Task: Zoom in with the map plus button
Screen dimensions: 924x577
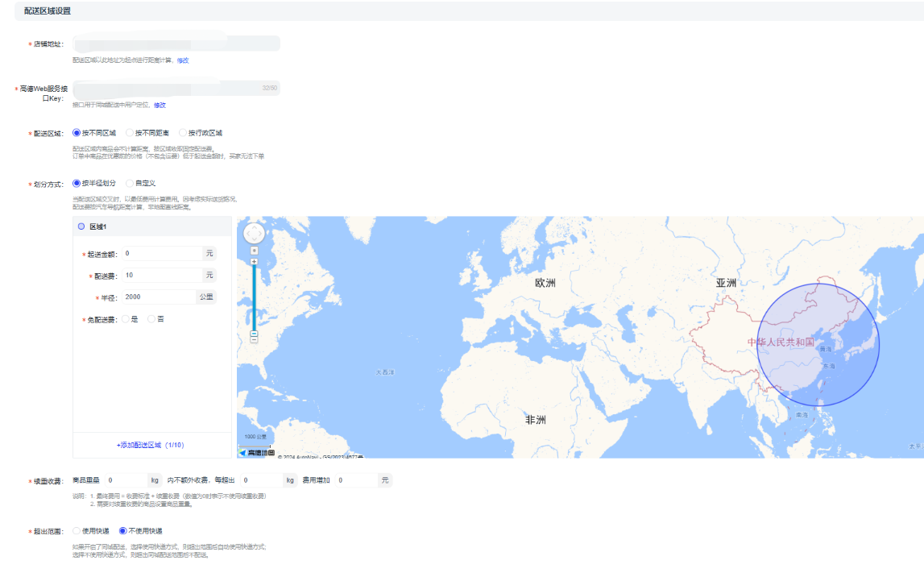Action: coord(254,262)
